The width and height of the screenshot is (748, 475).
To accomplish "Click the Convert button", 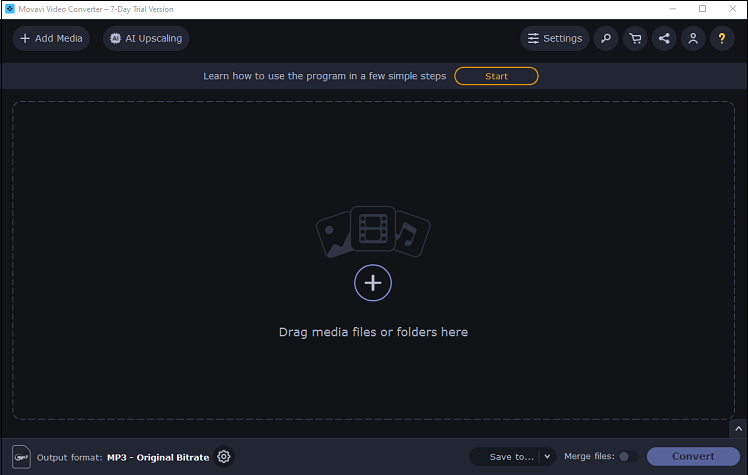I will click(x=693, y=456).
